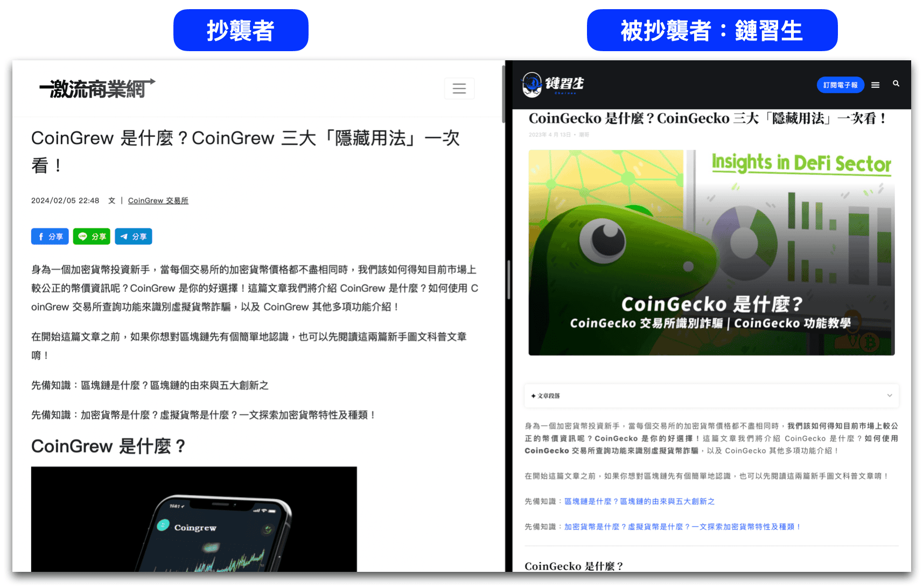Click the 訂閱電子報 subscribe button
This screenshot has height=588, width=923.
pos(840,85)
